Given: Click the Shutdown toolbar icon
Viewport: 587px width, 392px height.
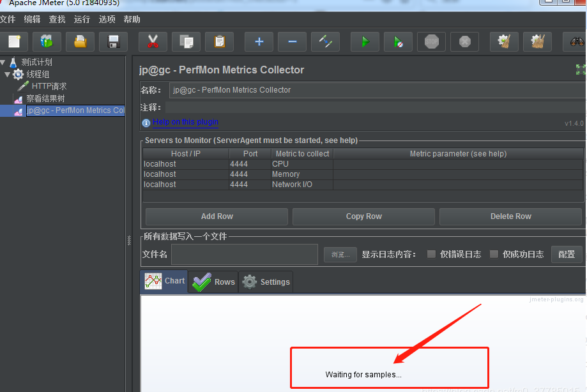Looking at the screenshot, I should (x=464, y=41).
